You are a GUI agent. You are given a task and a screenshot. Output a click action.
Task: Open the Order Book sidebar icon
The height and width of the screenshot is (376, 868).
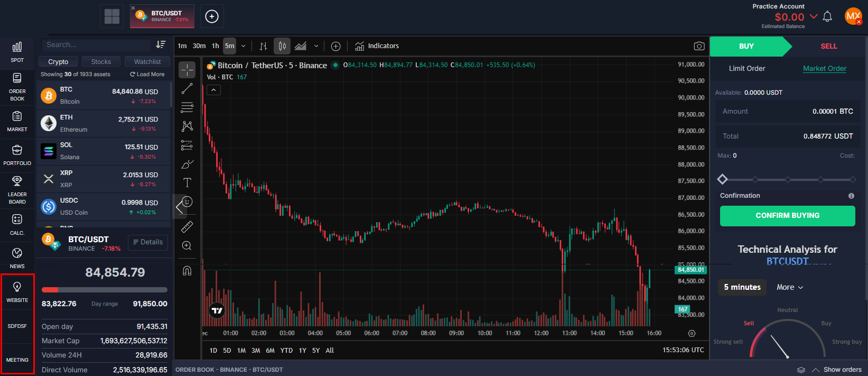17,87
